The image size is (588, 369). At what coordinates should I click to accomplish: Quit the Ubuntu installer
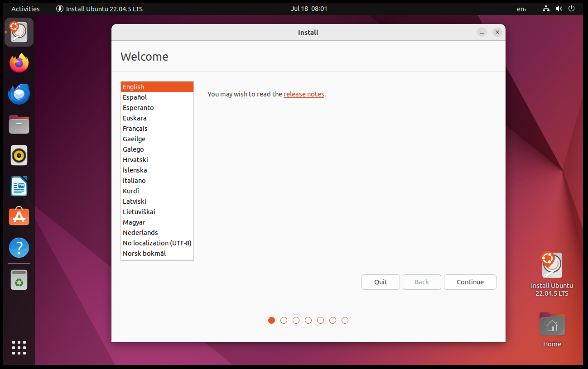(x=381, y=282)
